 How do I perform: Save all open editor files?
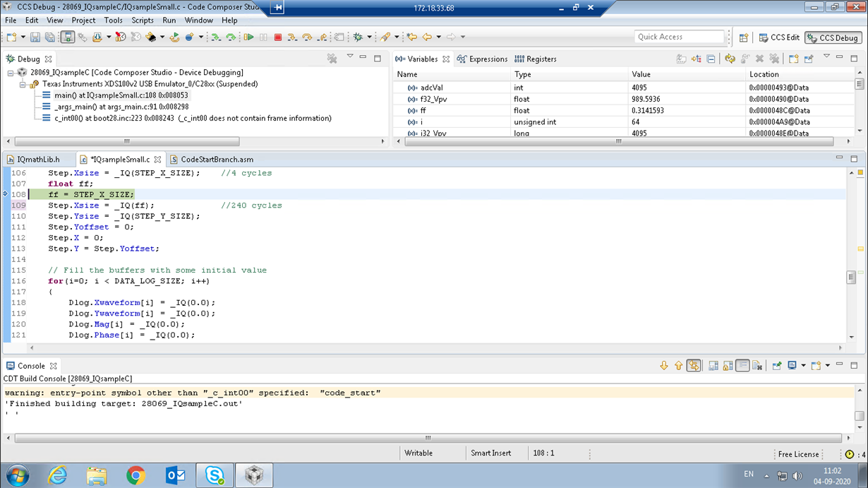(49, 37)
